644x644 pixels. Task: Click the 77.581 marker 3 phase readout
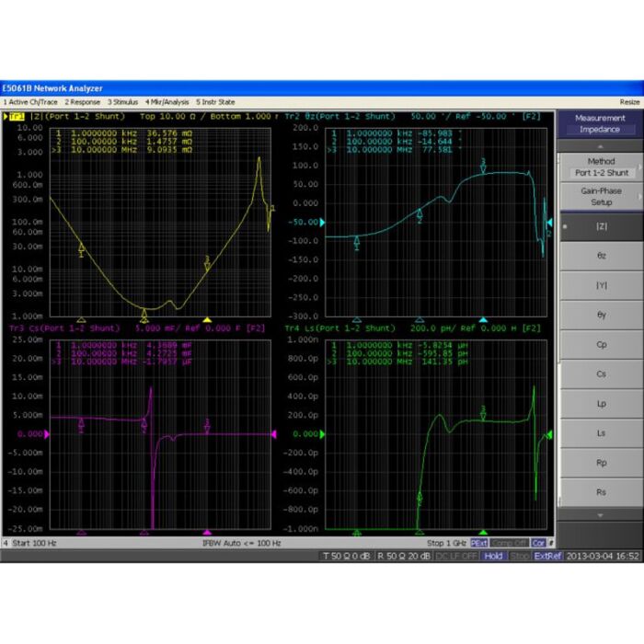tap(437, 150)
